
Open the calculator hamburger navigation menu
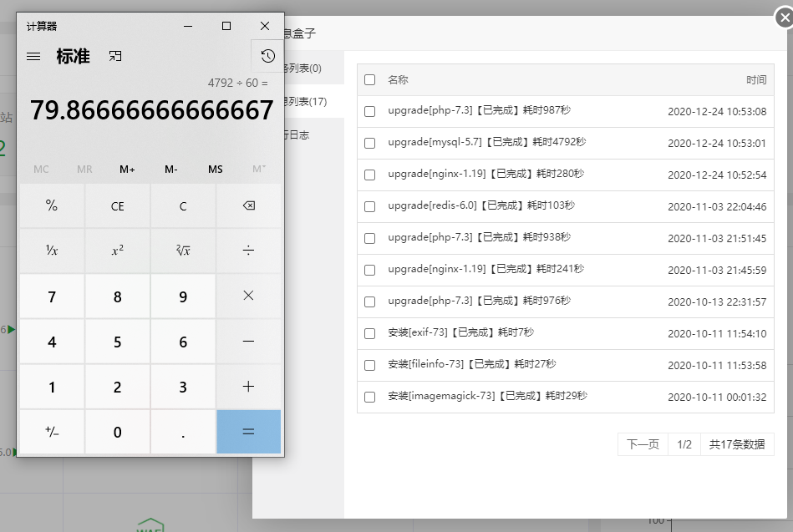click(x=33, y=56)
